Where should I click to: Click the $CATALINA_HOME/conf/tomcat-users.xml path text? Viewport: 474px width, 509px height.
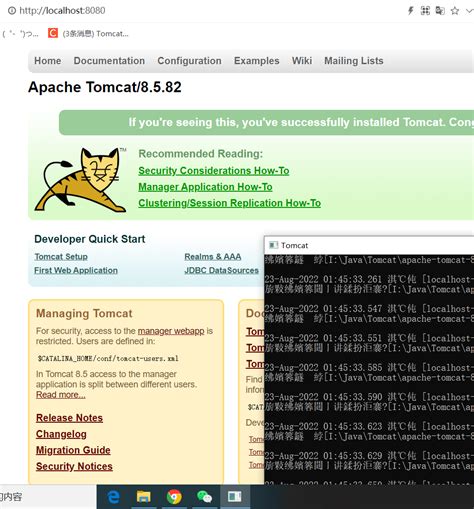click(x=108, y=359)
